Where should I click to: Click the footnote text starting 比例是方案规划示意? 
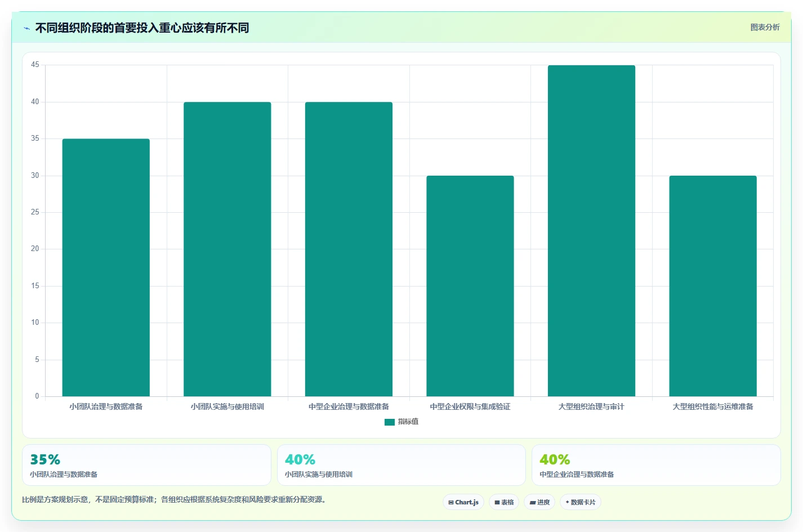(x=175, y=499)
